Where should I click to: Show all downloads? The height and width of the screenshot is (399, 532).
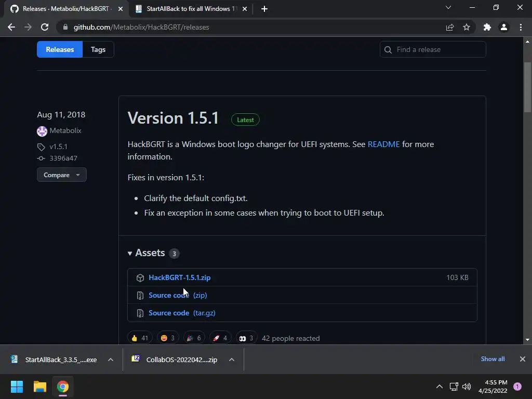[x=493, y=359]
